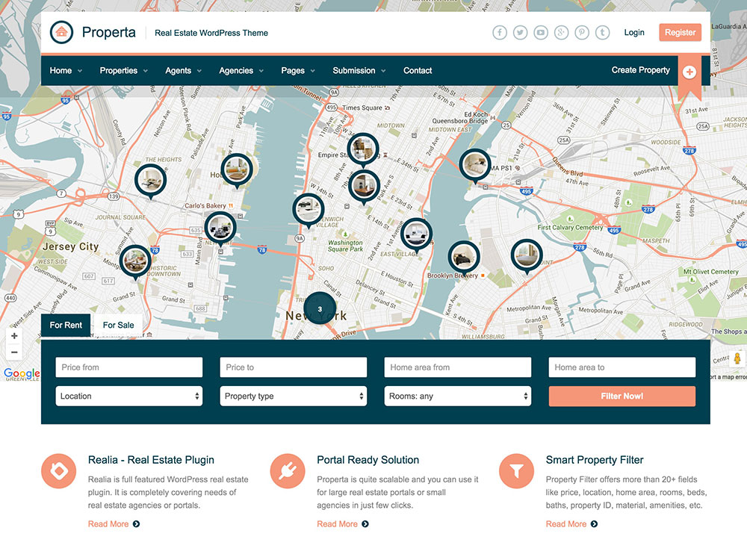
Task: Click arrow icon next to Portal Read More
Action: click(365, 524)
